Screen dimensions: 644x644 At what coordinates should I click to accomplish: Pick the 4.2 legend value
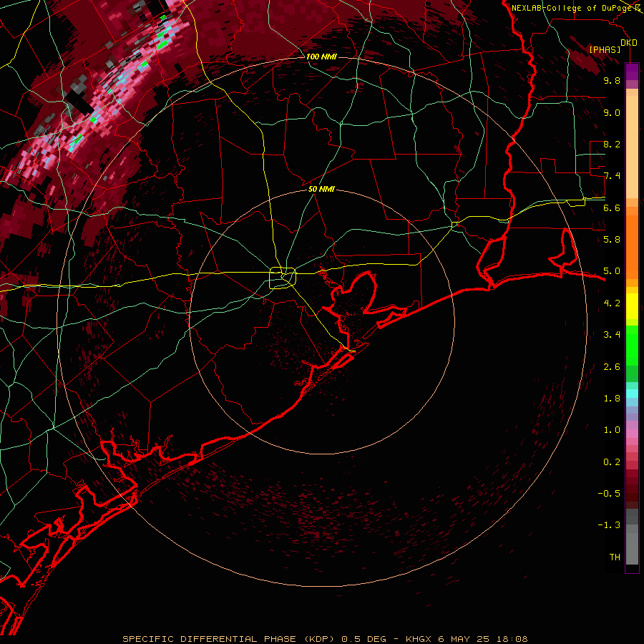(612, 303)
